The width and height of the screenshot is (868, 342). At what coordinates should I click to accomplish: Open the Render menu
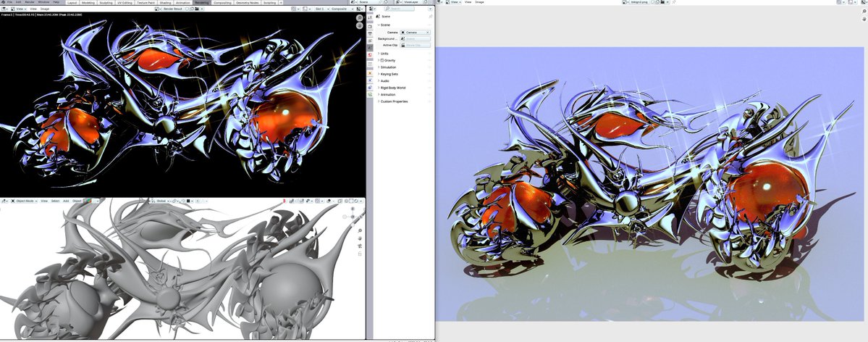(x=30, y=2)
